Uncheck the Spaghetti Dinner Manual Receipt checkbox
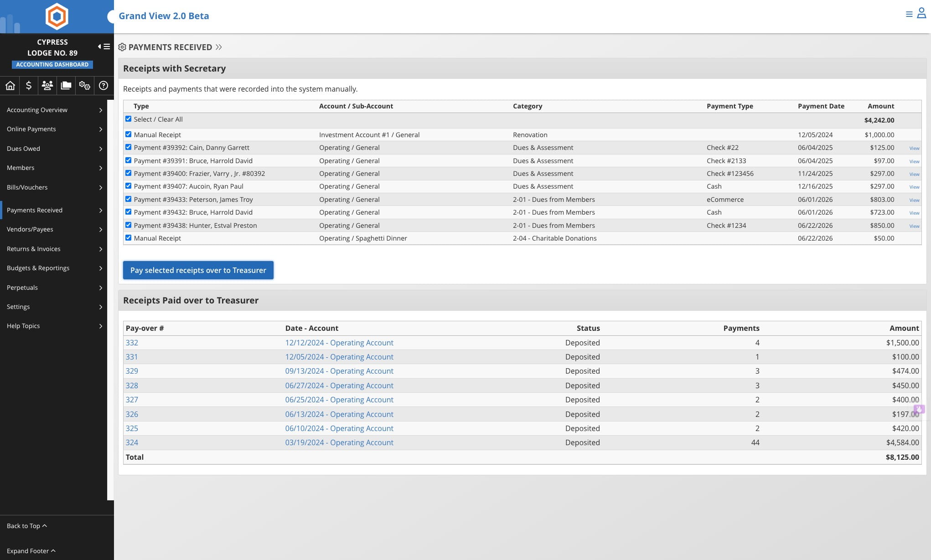931x560 pixels. [129, 238]
